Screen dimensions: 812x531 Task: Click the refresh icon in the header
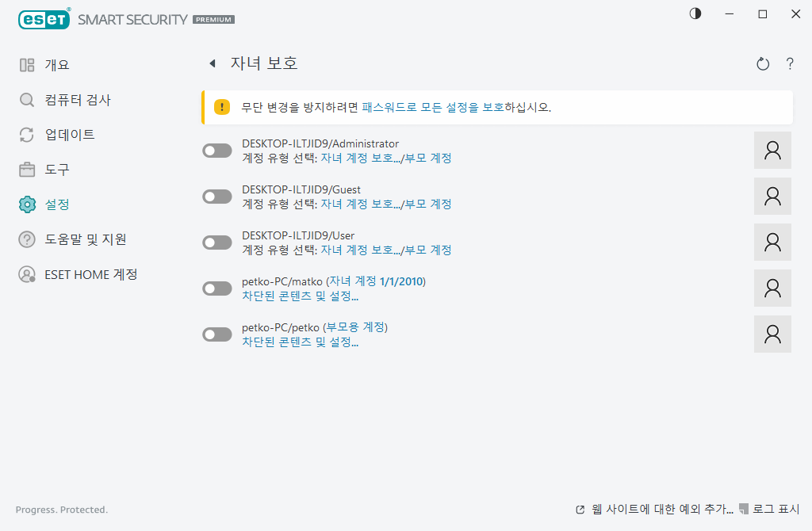763,64
